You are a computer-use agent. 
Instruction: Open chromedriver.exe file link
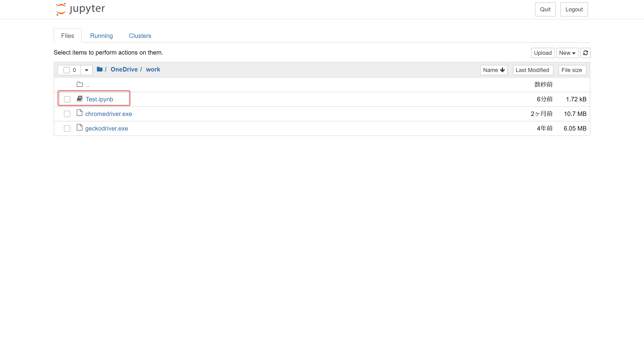pos(109,114)
